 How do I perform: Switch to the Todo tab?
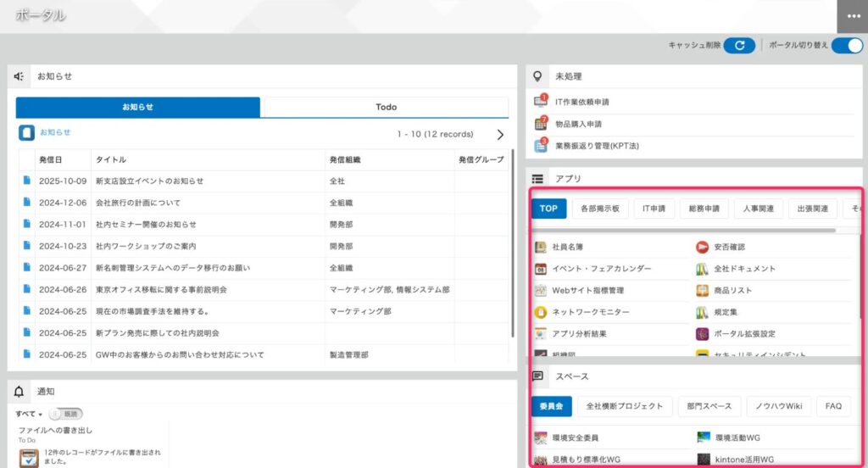386,107
